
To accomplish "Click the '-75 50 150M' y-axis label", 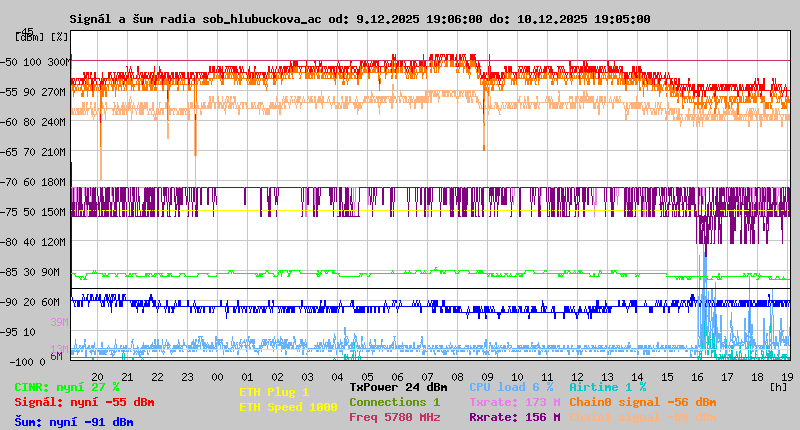I will pyautogui.click(x=34, y=212).
